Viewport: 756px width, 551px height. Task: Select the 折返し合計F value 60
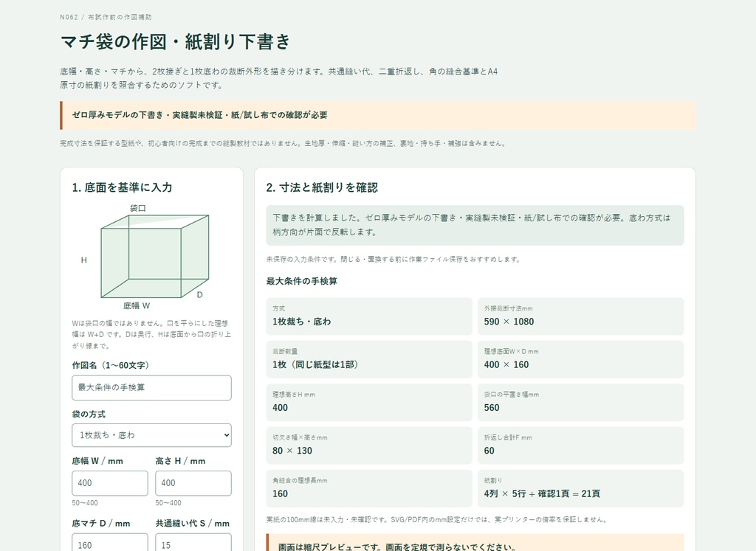point(489,451)
